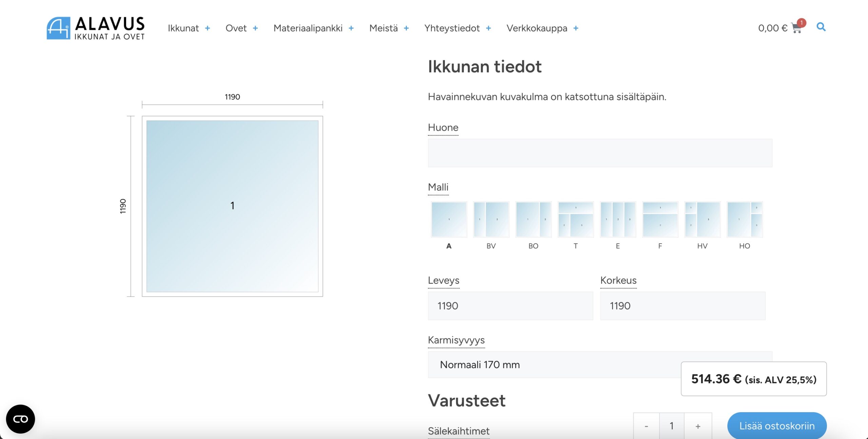Choose the E three-pane window model

point(618,219)
